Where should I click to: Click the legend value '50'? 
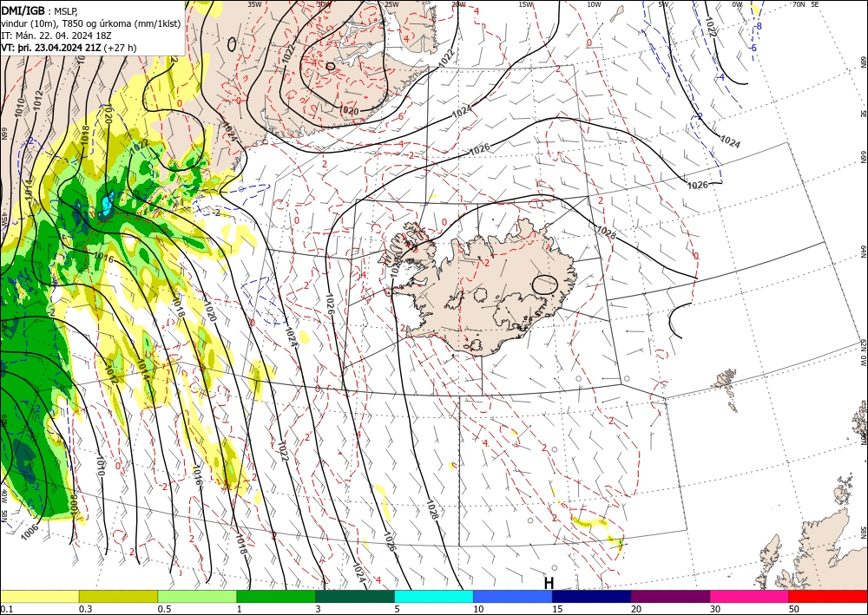(794, 609)
